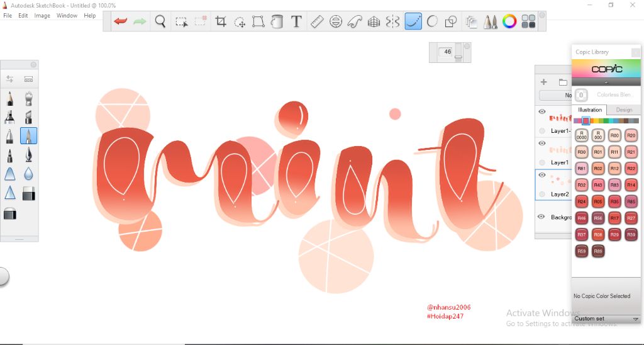Click the red Undo arrow

[x=120, y=21]
